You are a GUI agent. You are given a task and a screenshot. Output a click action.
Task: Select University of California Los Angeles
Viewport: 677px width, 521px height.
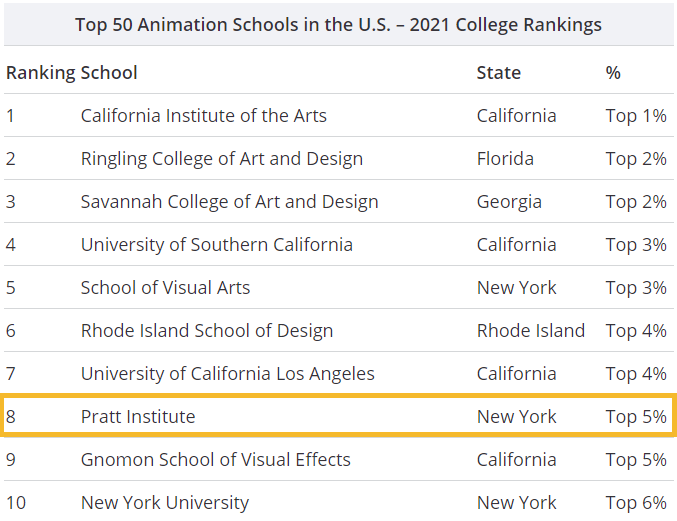click(227, 374)
